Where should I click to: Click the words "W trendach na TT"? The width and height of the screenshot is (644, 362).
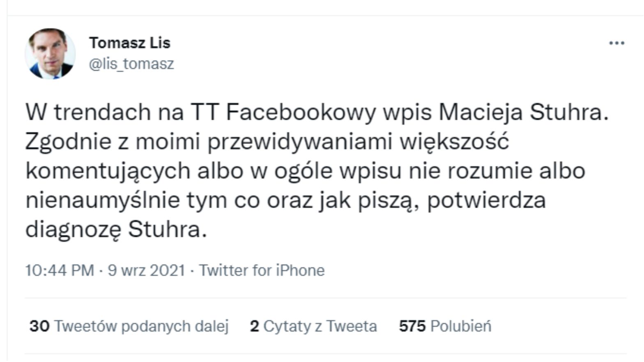point(122,112)
